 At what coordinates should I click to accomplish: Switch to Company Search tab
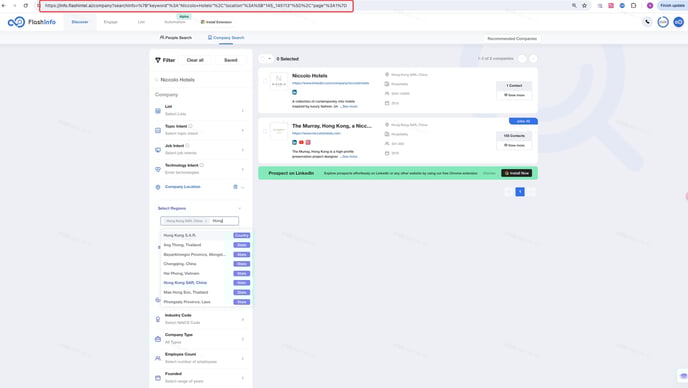[x=226, y=38]
